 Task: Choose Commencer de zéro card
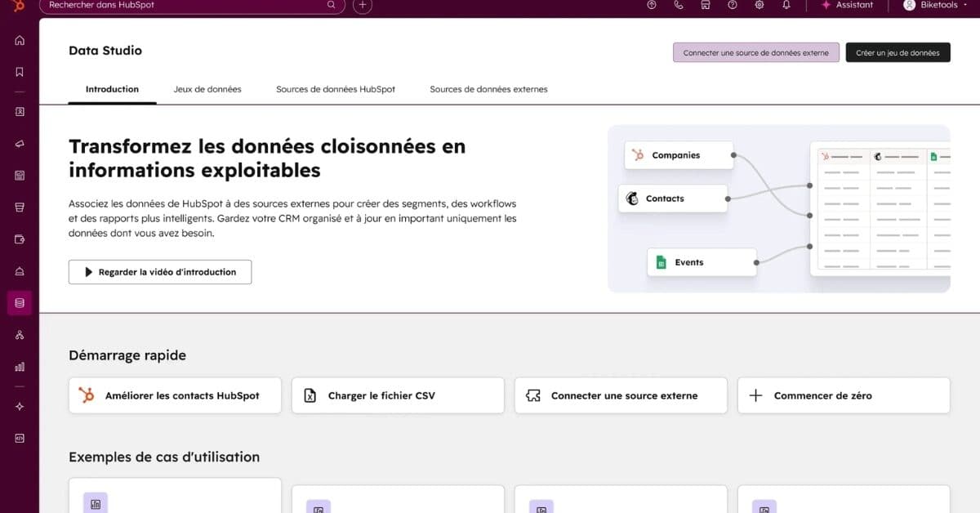844,395
